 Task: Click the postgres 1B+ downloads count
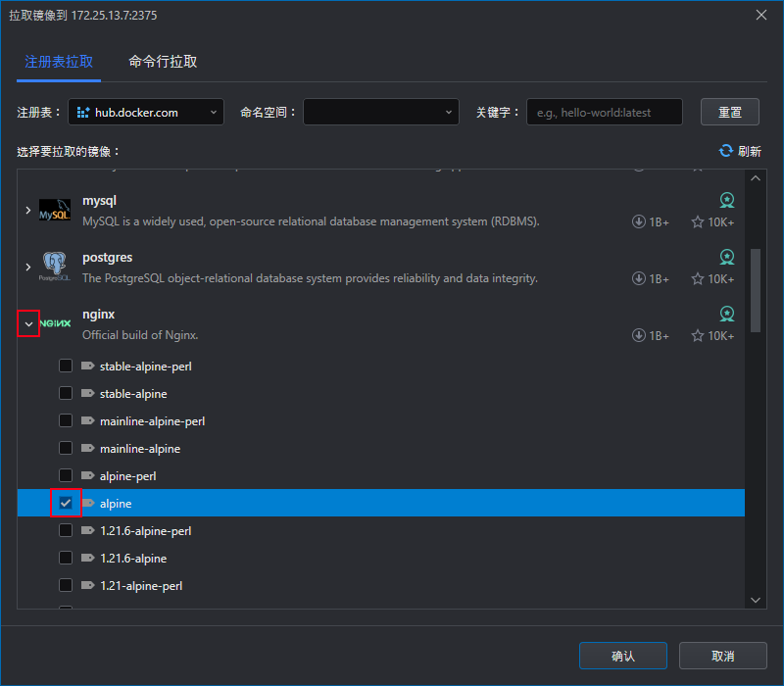click(x=659, y=278)
